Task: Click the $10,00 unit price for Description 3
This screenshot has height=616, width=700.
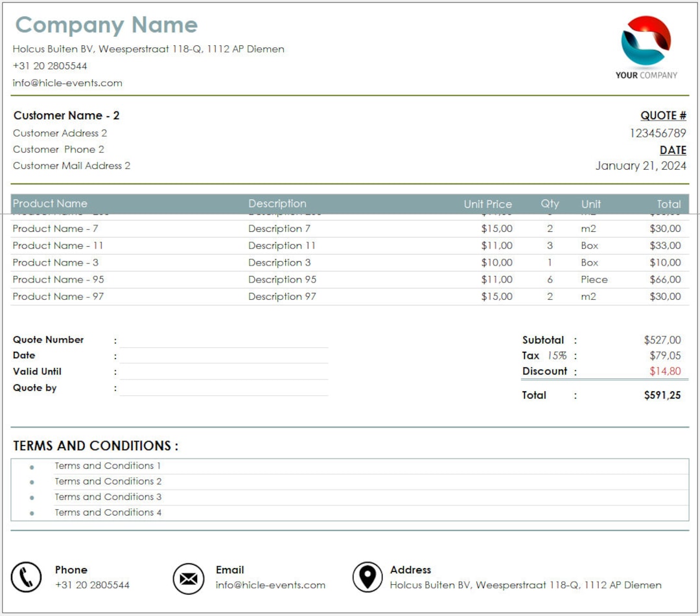Action: click(497, 263)
